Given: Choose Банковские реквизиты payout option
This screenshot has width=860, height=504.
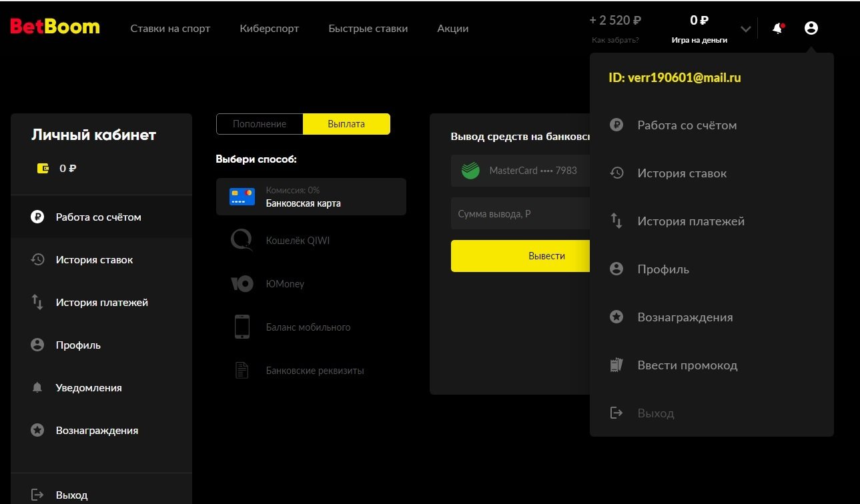Looking at the screenshot, I should 314,371.
